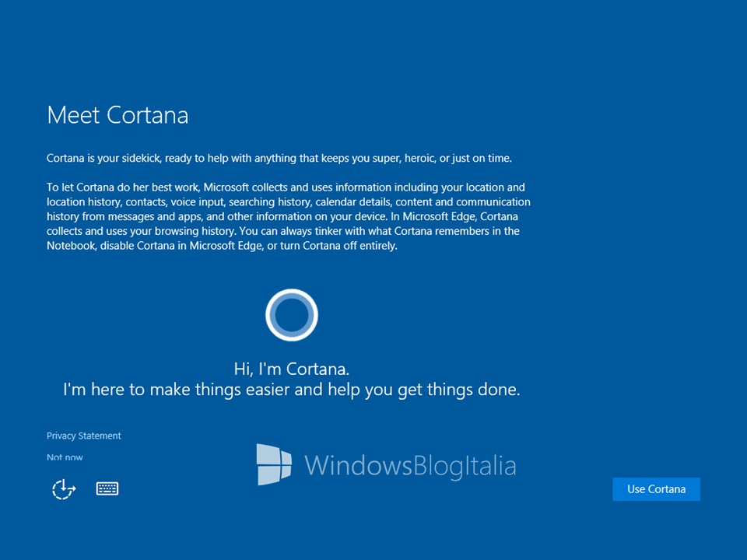Click the Windows flag watermark logo

[274, 464]
